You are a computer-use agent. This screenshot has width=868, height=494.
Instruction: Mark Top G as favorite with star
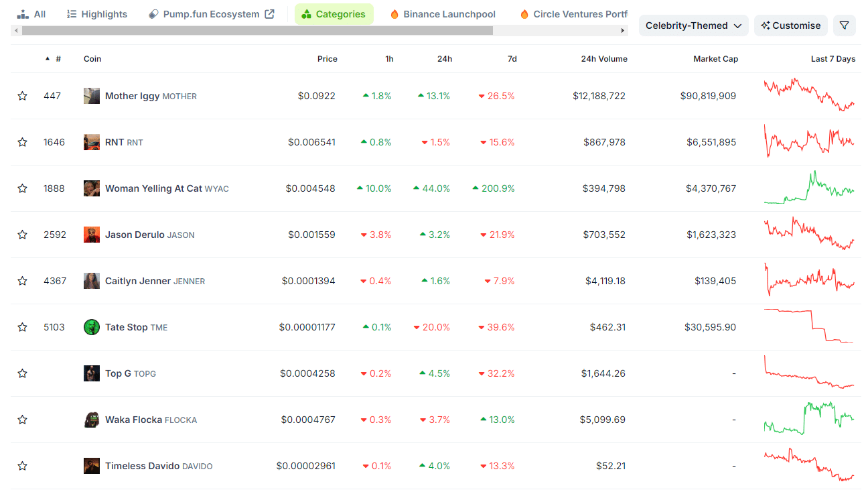coord(22,373)
